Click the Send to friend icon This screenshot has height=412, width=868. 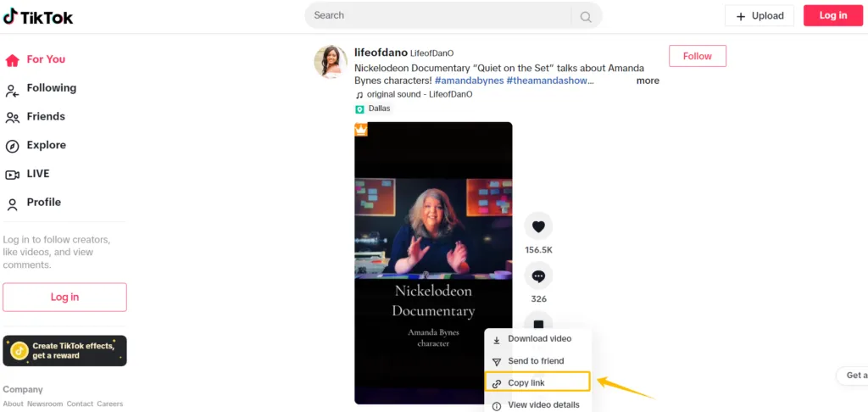pos(497,362)
